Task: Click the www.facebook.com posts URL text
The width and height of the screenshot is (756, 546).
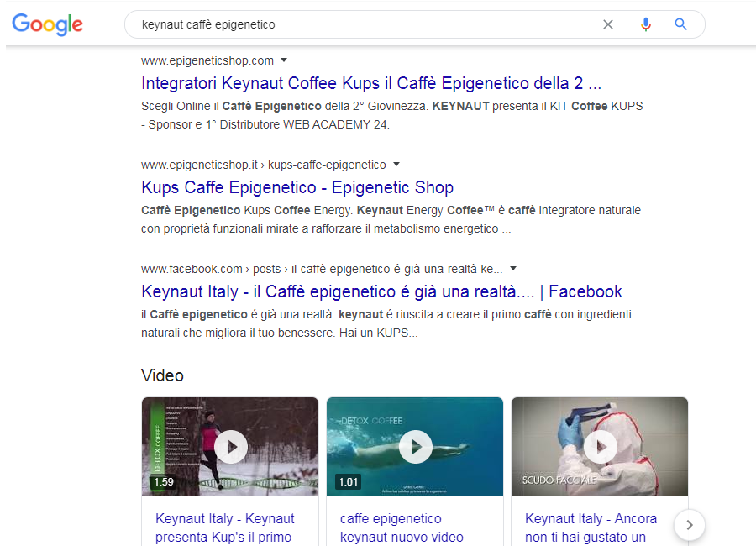Action: pyautogui.click(x=322, y=269)
